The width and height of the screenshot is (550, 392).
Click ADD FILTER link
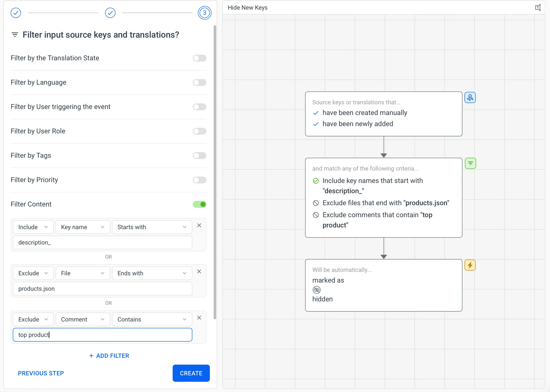click(109, 356)
